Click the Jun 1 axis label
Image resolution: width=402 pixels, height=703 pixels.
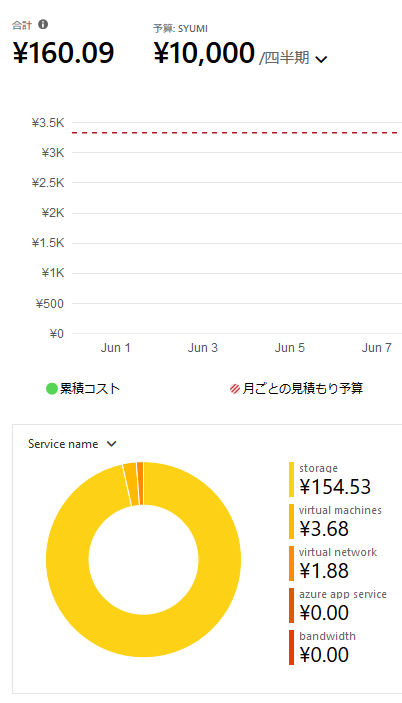(116, 348)
